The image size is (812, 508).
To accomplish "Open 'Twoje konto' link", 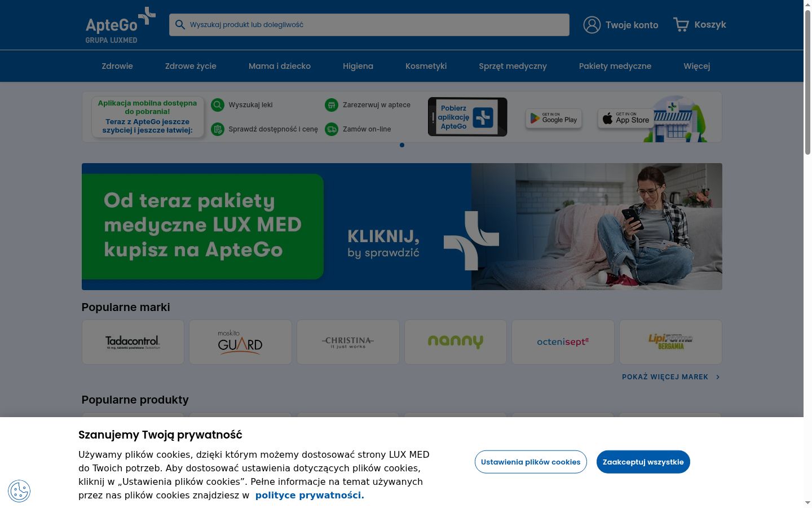I will coord(621,25).
